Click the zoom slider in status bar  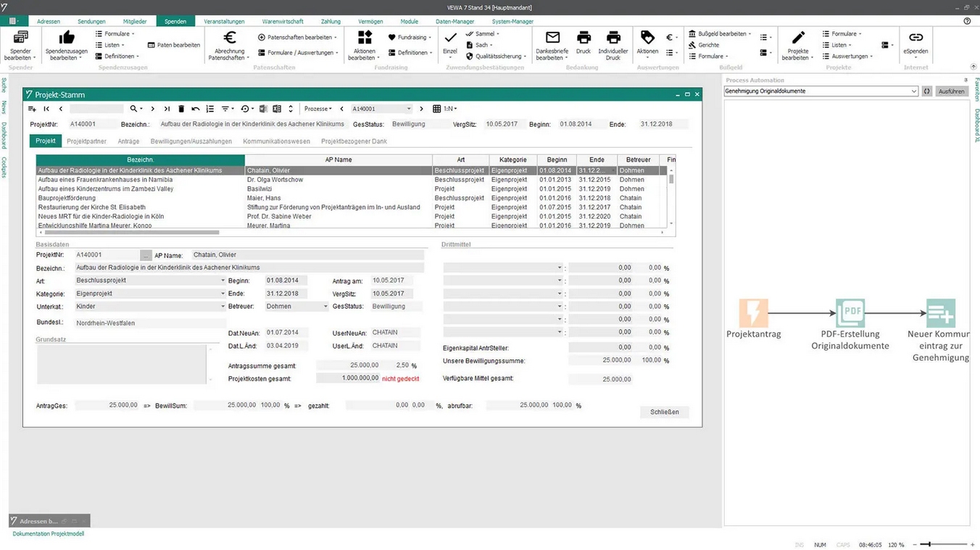(930, 544)
